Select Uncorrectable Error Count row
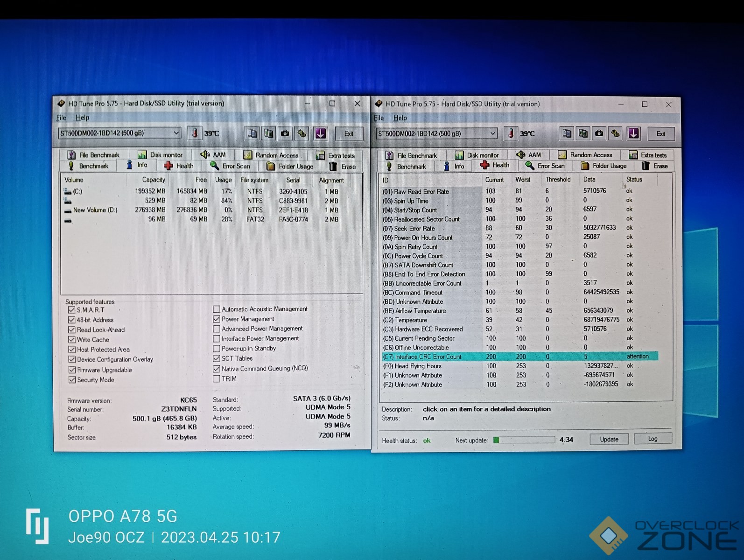The image size is (744, 560). pos(519,283)
